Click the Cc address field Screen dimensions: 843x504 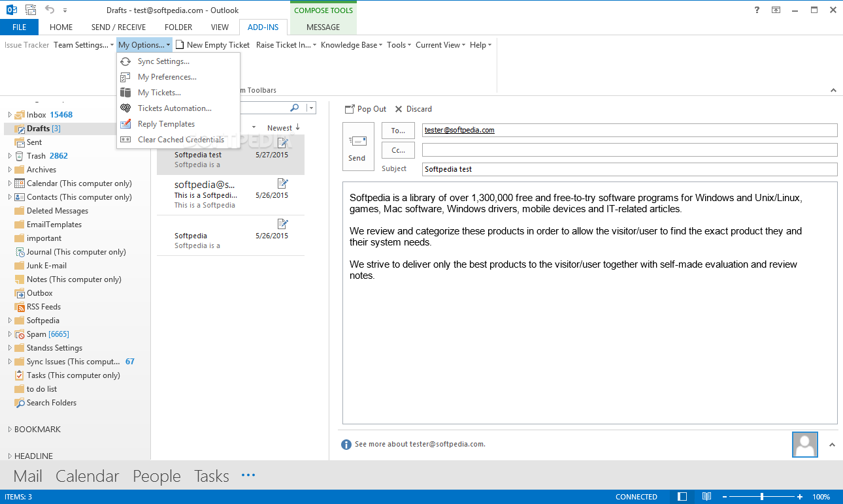629,150
